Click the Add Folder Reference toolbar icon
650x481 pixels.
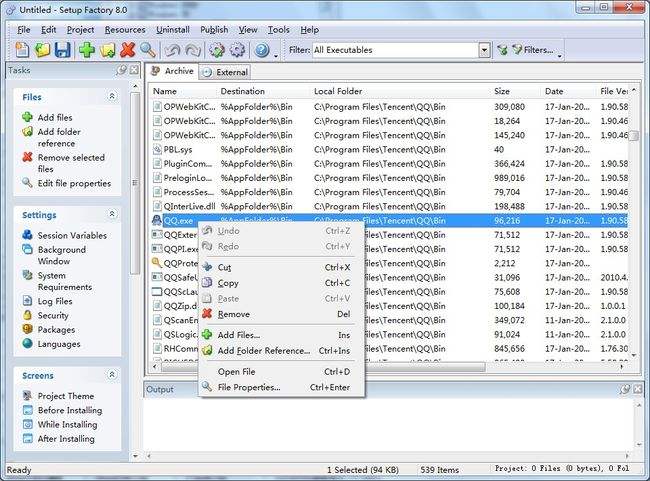[x=107, y=50]
